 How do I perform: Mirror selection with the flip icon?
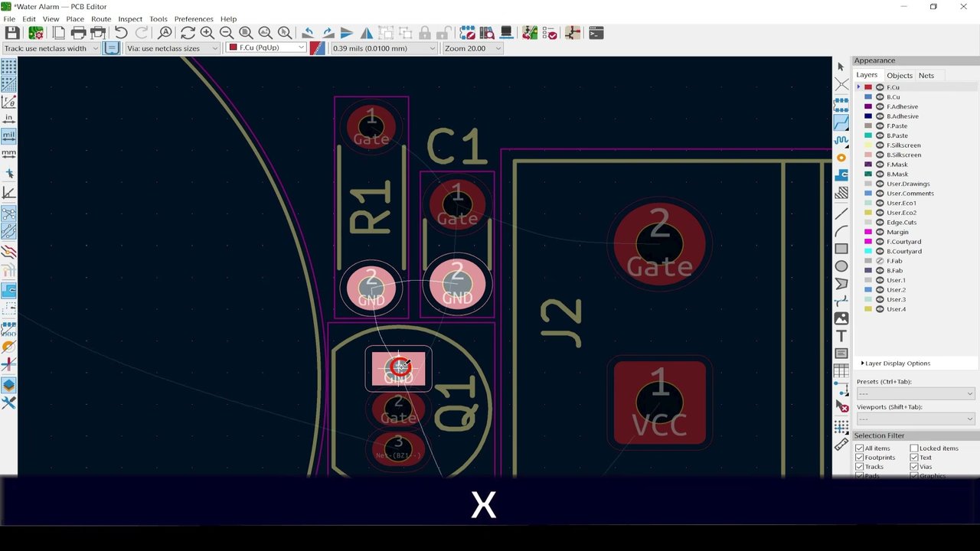[367, 33]
